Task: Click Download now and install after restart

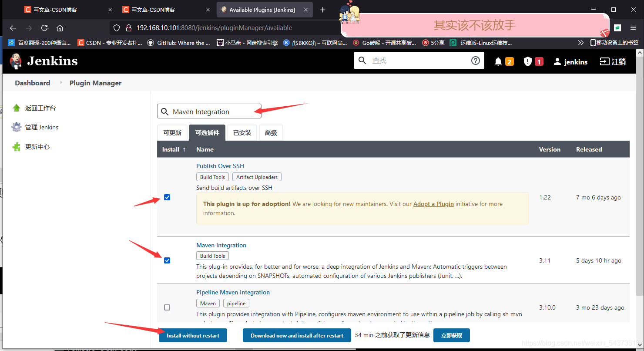Action: [297, 335]
